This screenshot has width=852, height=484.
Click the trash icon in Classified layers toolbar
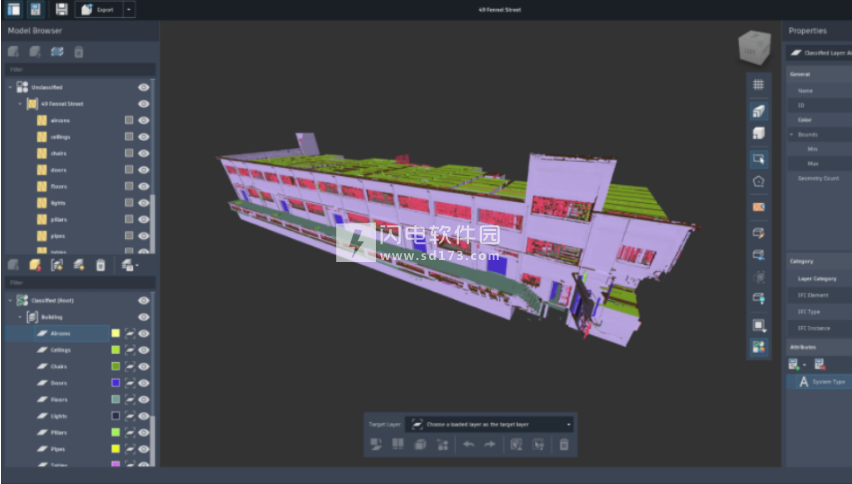point(100,265)
